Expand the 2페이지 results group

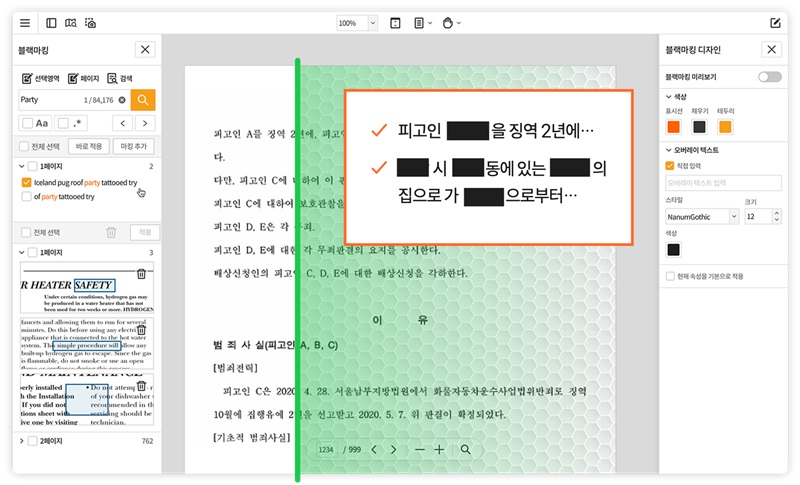coord(21,440)
